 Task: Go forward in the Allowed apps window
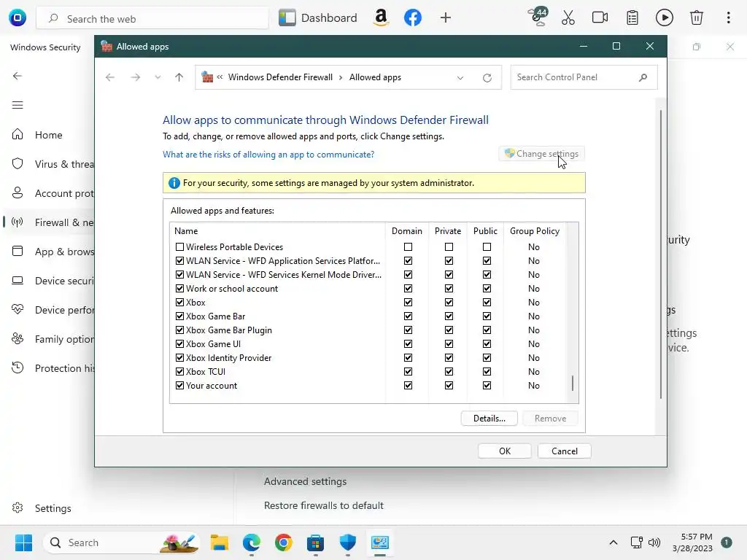[136, 77]
